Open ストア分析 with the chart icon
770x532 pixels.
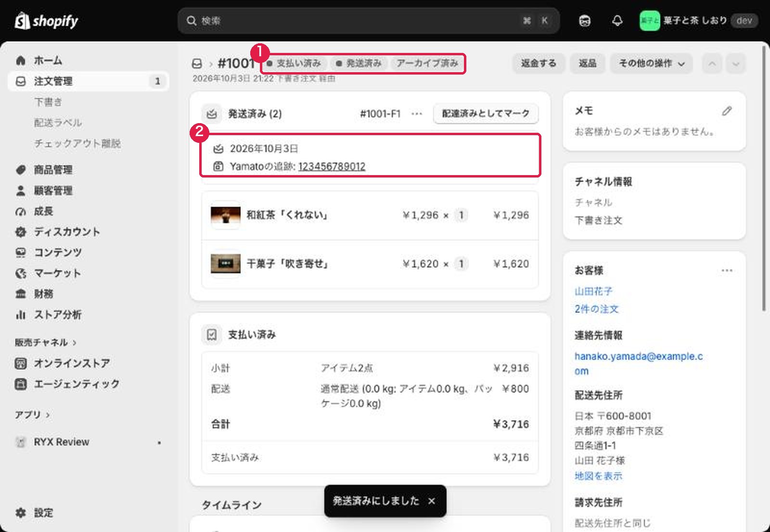(x=89, y=315)
